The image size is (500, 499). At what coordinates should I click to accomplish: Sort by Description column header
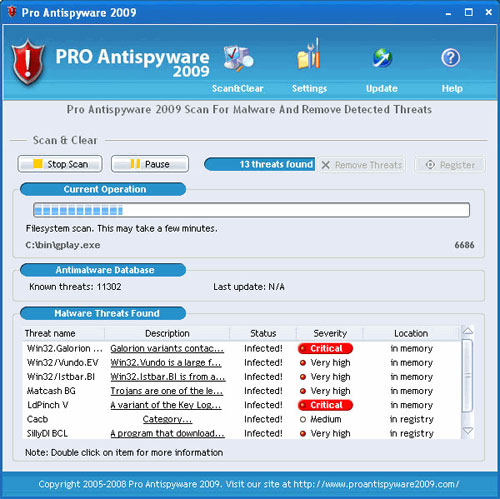(x=167, y=333)
